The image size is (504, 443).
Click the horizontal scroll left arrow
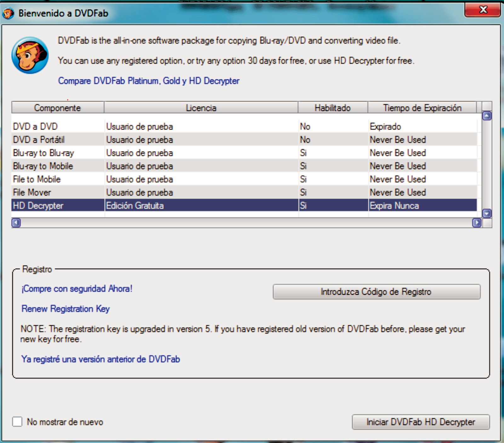click(16, 223)
